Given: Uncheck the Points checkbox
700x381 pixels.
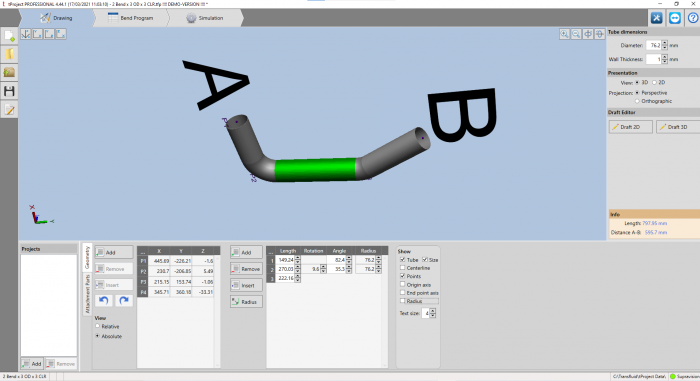Looking at the screenshot, I should tap(403, 276).
